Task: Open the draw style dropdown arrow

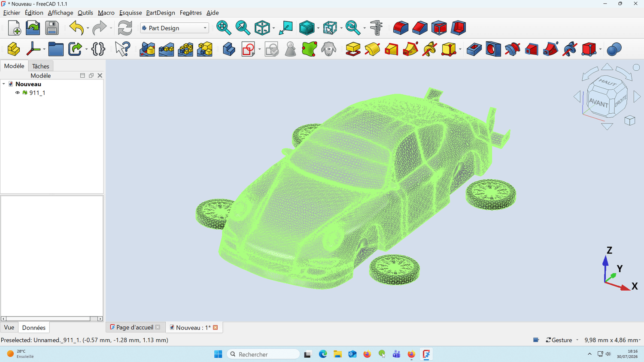Action: [x=318, y=28]
